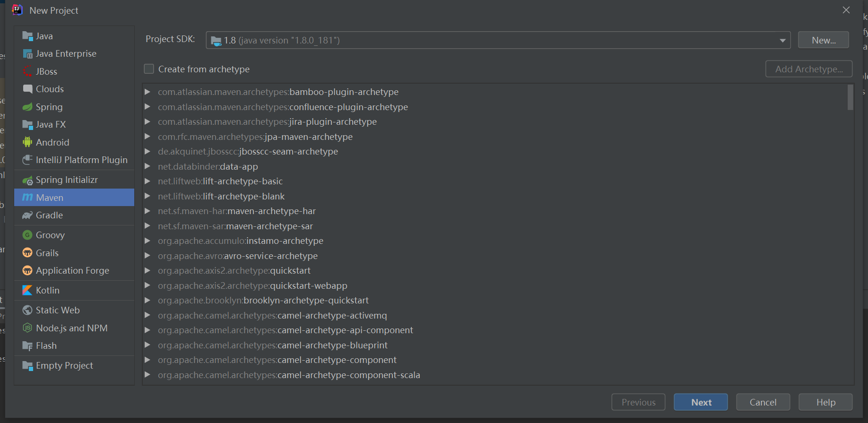Click the IntelliJ logo in title bar
The image size is (868, 423).
[x=17, y=10]
